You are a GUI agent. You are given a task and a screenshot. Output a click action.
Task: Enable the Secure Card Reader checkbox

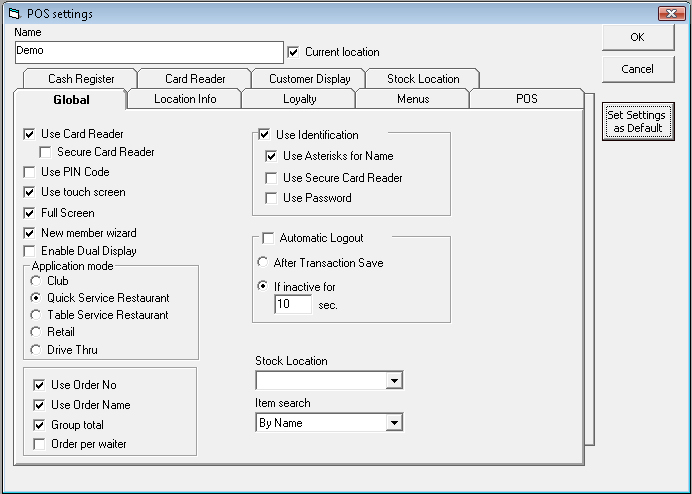click(45, 152)
